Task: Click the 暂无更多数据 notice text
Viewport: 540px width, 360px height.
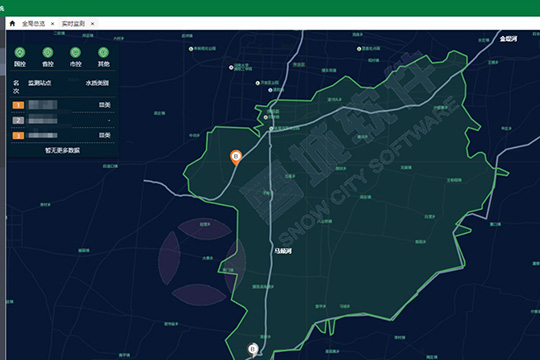Action: click(62, 151)
